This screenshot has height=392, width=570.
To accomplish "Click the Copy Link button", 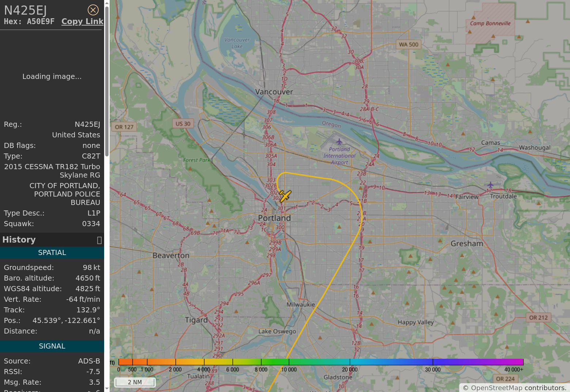I will [x=82, y=22].
